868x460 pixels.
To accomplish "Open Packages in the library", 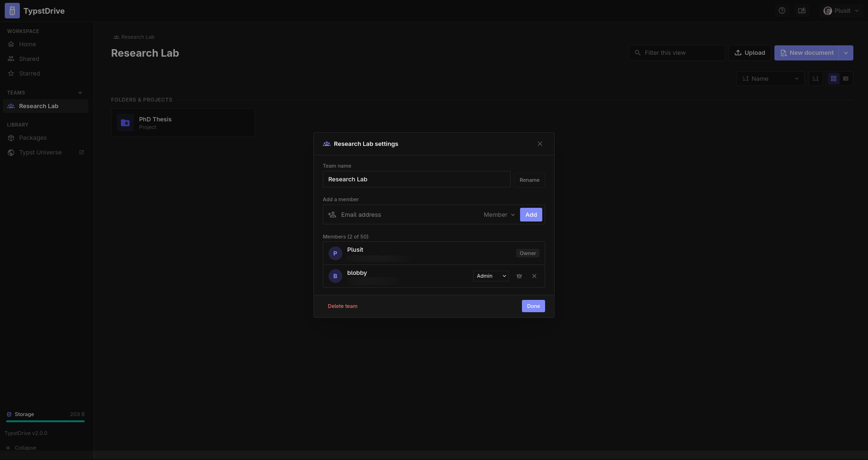I will (45, 137).
